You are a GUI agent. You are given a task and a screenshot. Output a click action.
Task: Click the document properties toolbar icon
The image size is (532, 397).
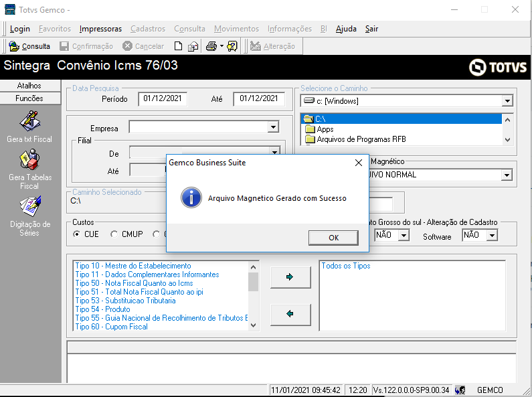[193, 46]
